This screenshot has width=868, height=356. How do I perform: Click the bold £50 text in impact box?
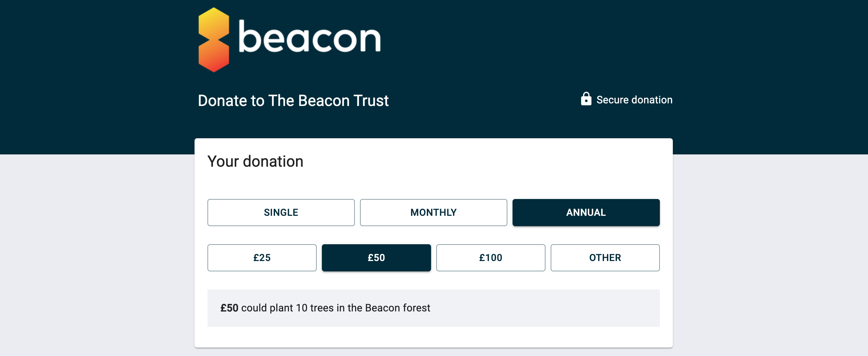229,308
